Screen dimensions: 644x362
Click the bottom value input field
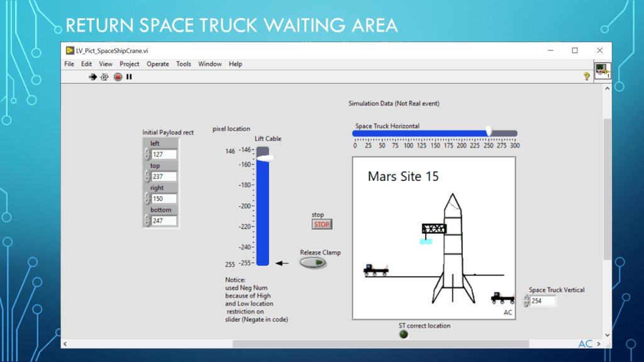(164, 221)
